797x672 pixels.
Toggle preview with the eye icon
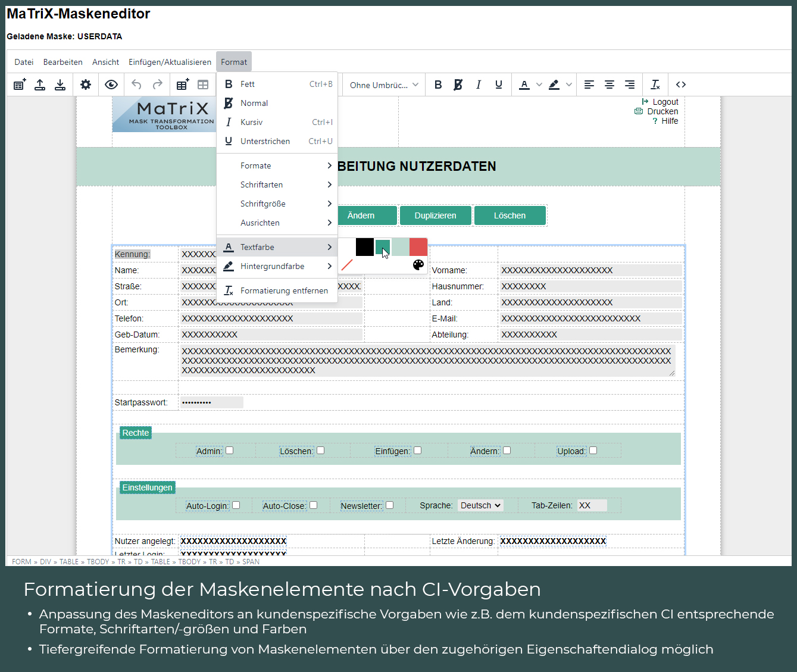(x=111, y=85)
